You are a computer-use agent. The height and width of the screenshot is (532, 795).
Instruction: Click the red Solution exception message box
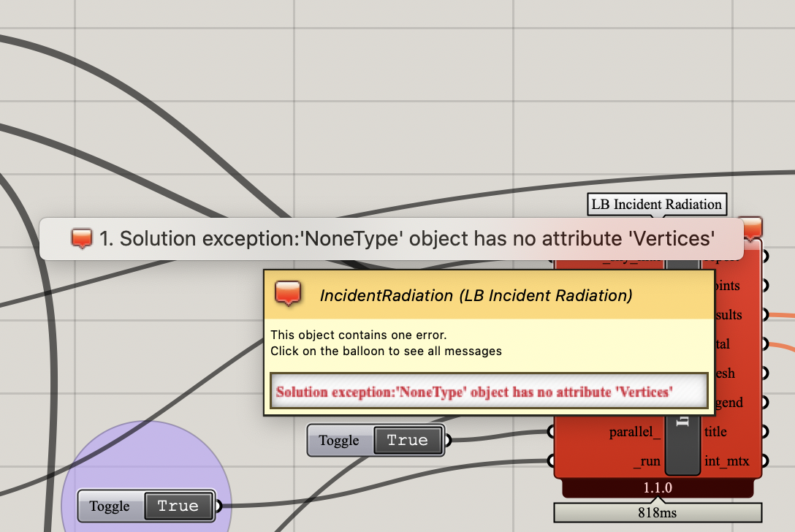[x=489, y=391]
